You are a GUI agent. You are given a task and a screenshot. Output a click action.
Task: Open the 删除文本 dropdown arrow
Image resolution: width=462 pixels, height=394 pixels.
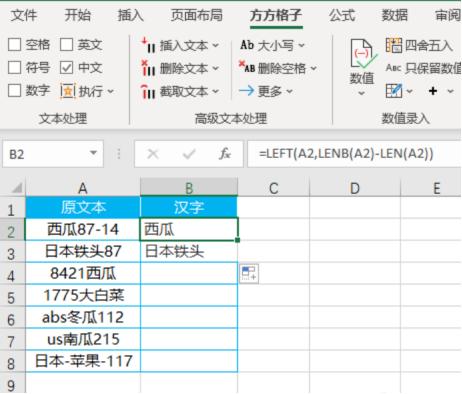(x=216, y=68)
